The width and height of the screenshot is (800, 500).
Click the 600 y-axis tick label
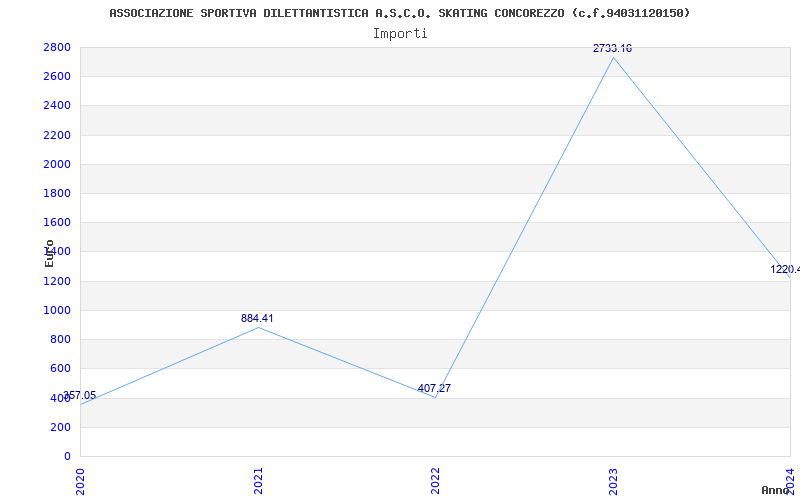pyautogui.click(x=61, y=368)
